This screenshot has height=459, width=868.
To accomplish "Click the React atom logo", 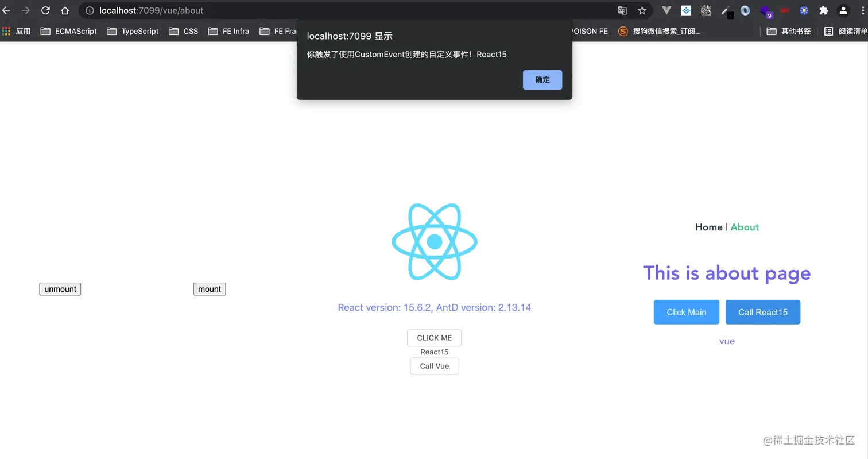I will (x=435, y=242).
